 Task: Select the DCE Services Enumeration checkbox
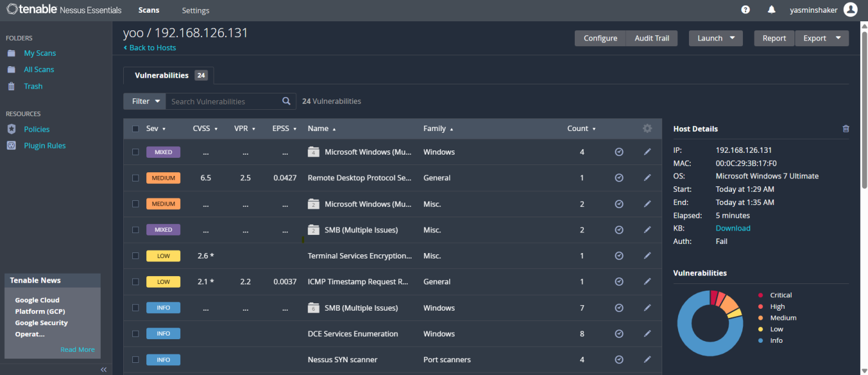(135, 334)
